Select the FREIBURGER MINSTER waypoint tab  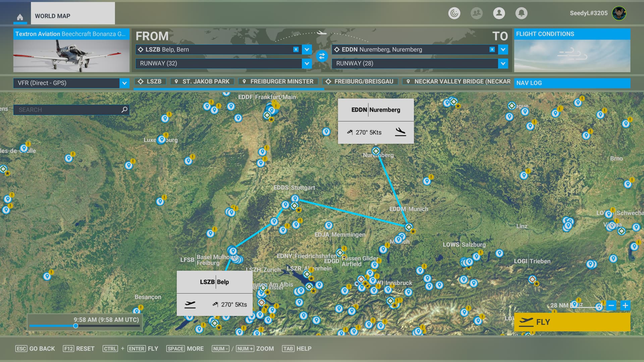click(x=278, y=81)
